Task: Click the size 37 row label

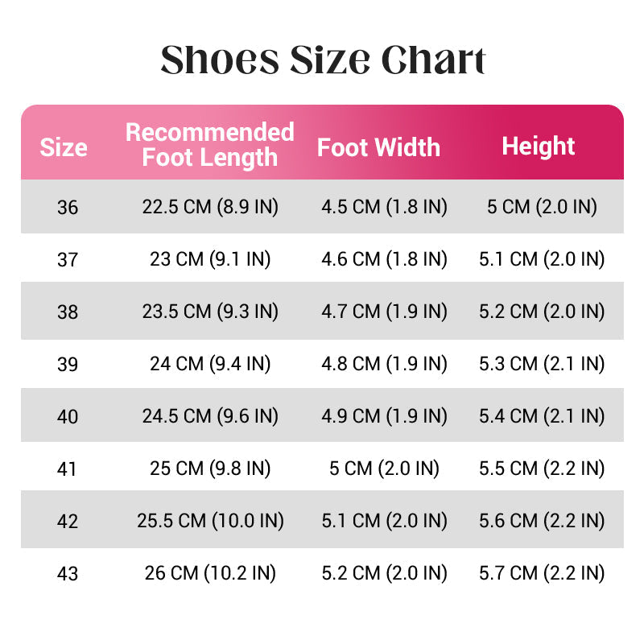Action: point(68,259)
